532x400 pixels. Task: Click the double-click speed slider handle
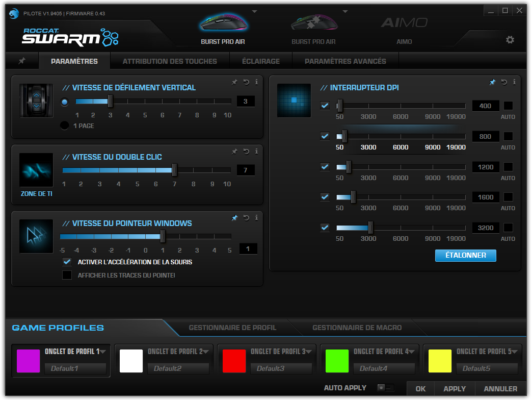[x=174, y=170]
